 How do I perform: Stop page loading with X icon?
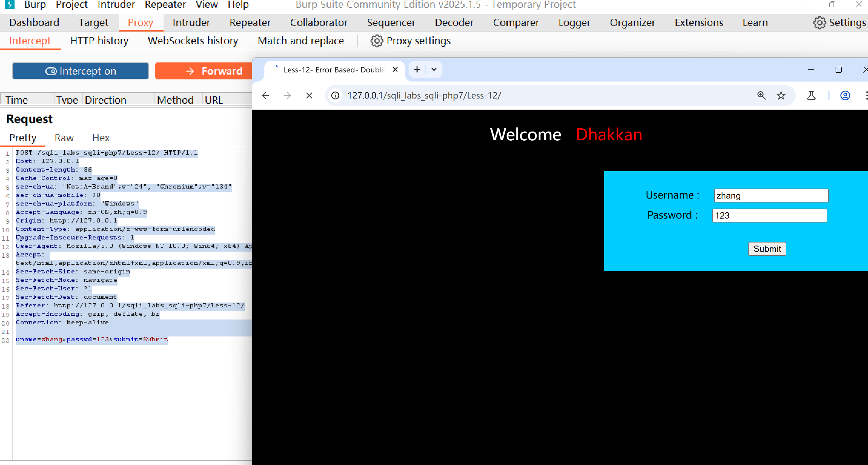coord(309,96)
